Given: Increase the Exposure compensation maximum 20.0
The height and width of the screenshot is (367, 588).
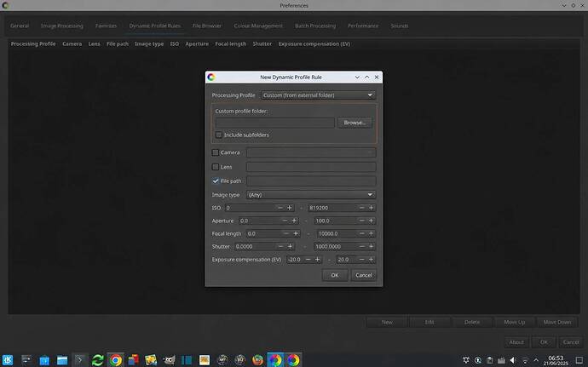Looking at the screenshot, I should (x=371, y=260).
